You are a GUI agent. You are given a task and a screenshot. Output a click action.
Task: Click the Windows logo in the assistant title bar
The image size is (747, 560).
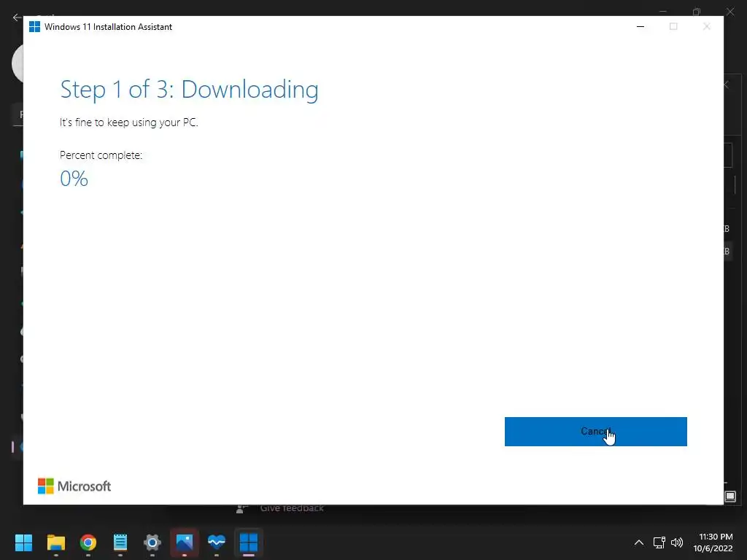point(34,27)
